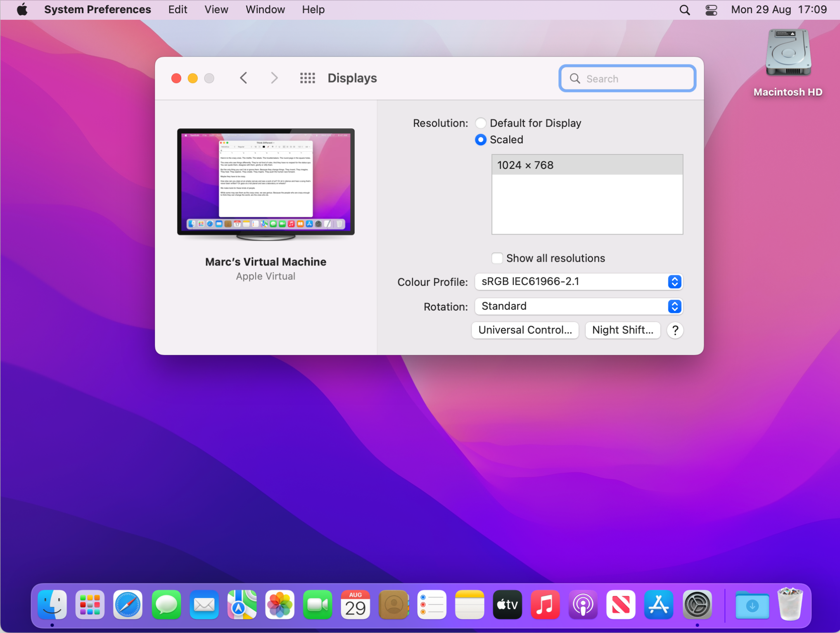Show all preferences grid icon
This screenshot has height=633, width=840.
[308, 78]
